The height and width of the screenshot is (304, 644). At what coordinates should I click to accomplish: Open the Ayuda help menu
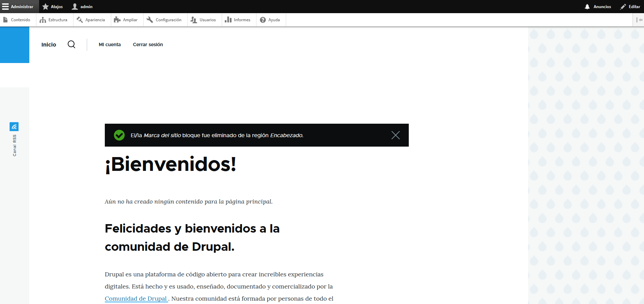[270, 20]
